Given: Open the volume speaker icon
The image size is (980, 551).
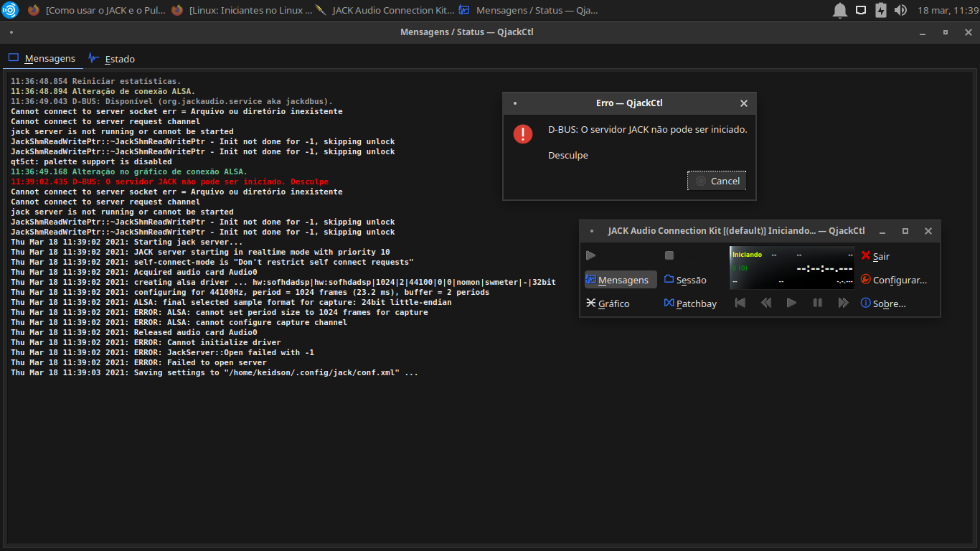Looking at the screenshot, I should click(x=901, y=10).
